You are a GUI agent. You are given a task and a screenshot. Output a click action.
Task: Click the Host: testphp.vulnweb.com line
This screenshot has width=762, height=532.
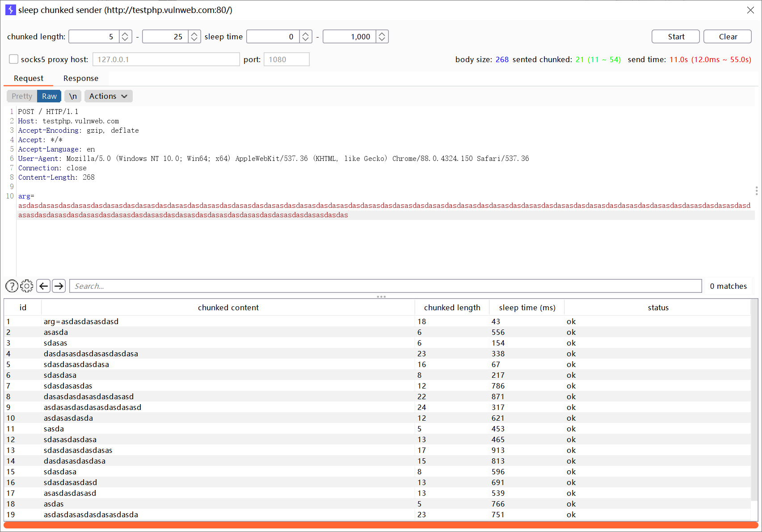pos(68,121)
